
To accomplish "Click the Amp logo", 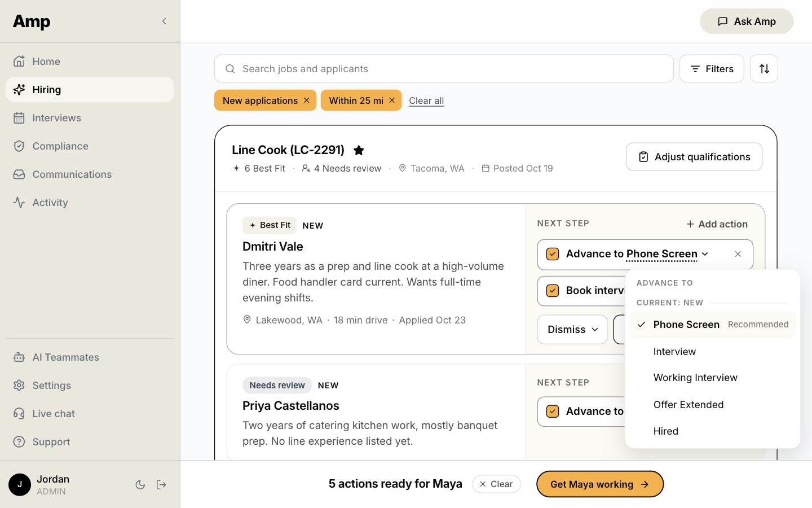I will 32,21.
